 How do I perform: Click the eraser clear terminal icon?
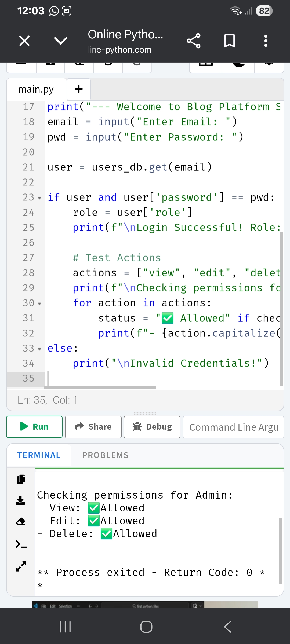[x=21, y=522]
